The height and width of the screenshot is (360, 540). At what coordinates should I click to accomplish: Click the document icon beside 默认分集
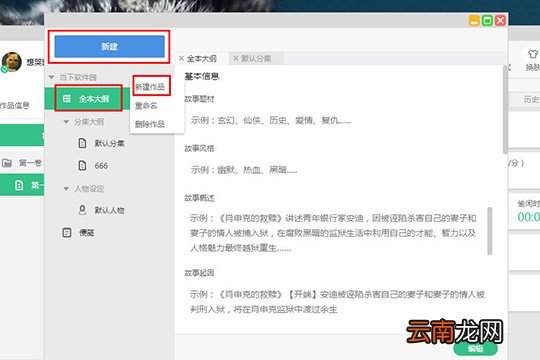[x=82, y=143]
